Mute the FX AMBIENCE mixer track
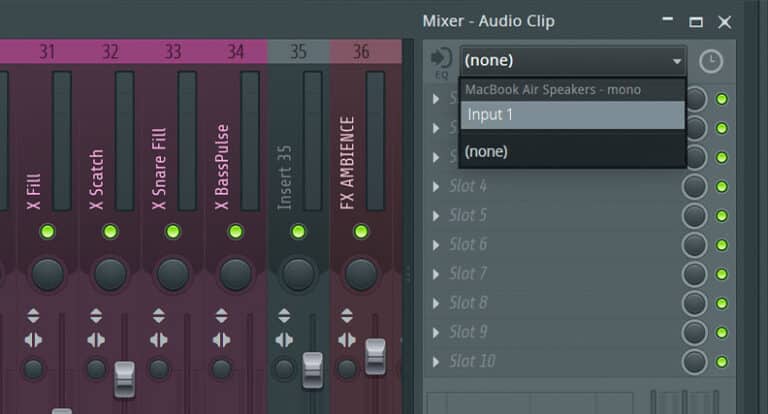The image size is (768, 414). tap(361, 231)
